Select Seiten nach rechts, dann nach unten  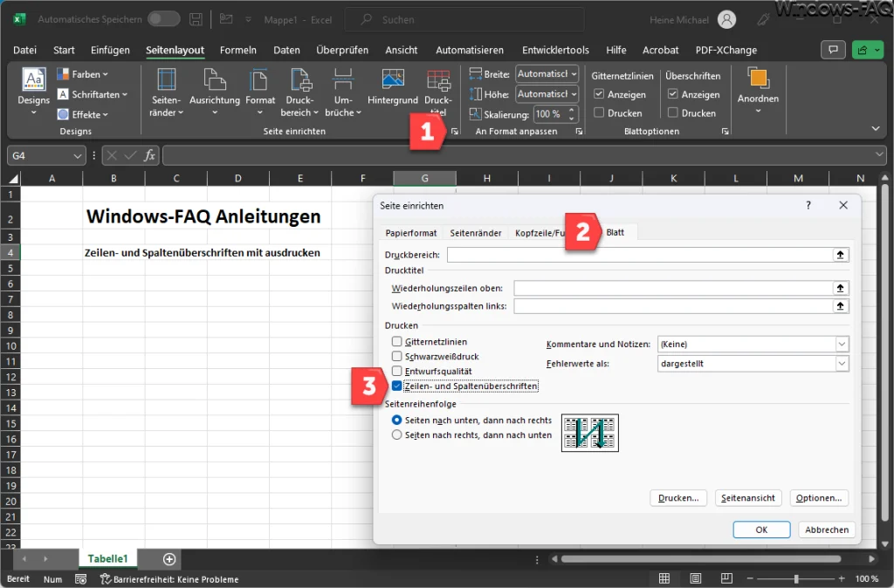(x=397, y=434)
